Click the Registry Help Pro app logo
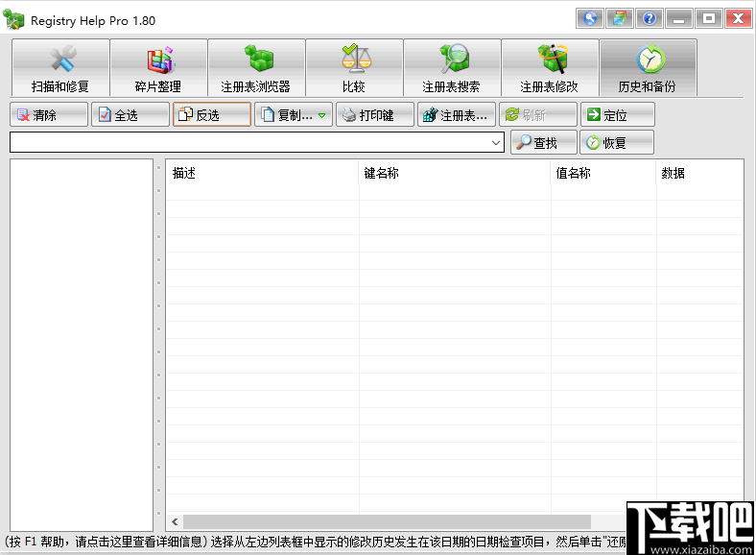 click(x=13, y=20)
